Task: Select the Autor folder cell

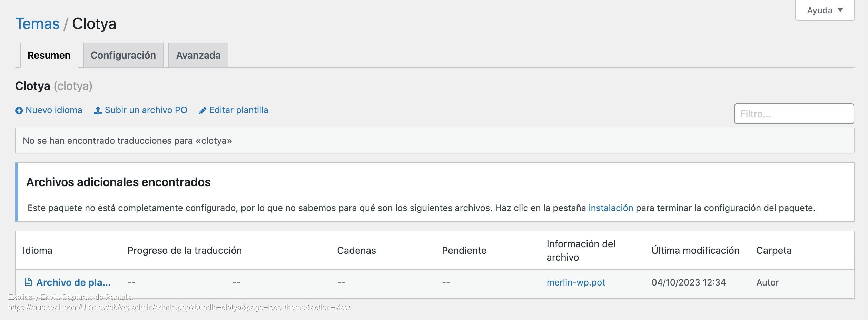Action: (768, 282)
